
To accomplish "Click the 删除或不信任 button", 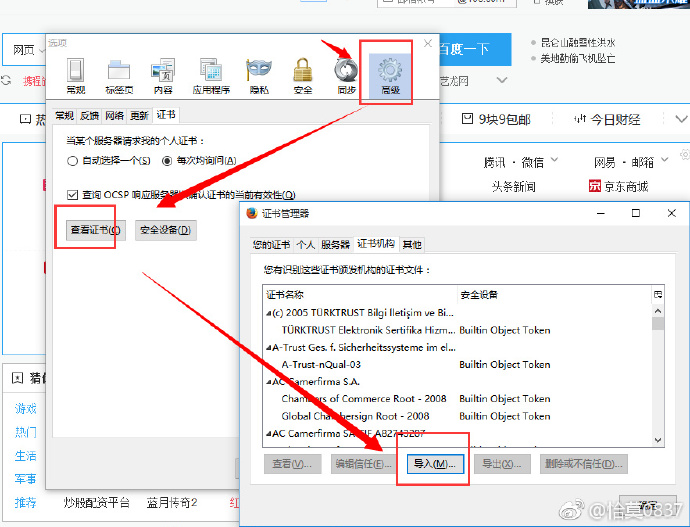I will [584, 464].
